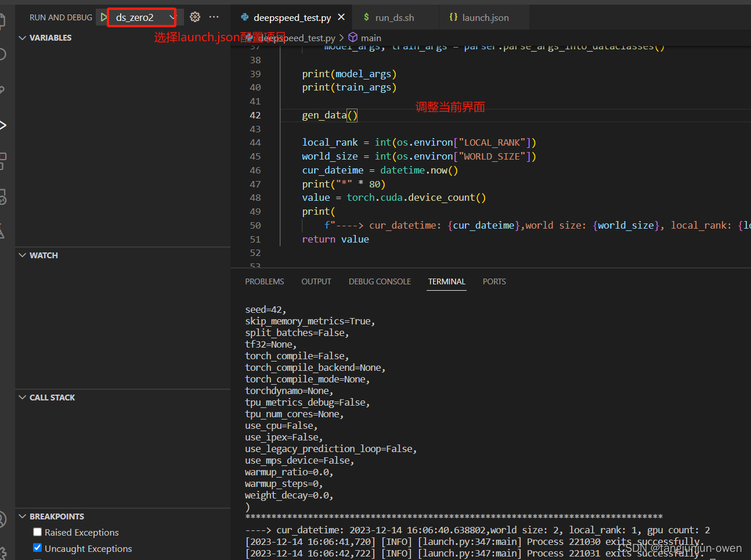This screenshot has height=560, width=751.
Task: Open the Explorer activity bar icon
Action: (3, 21)
